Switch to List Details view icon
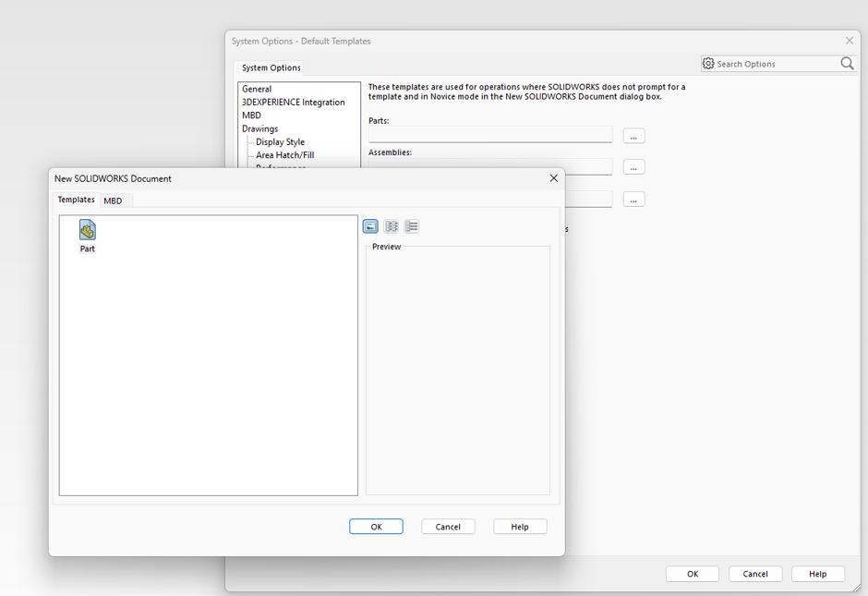The height and width of the screenshot is (596, 868). 411,226
